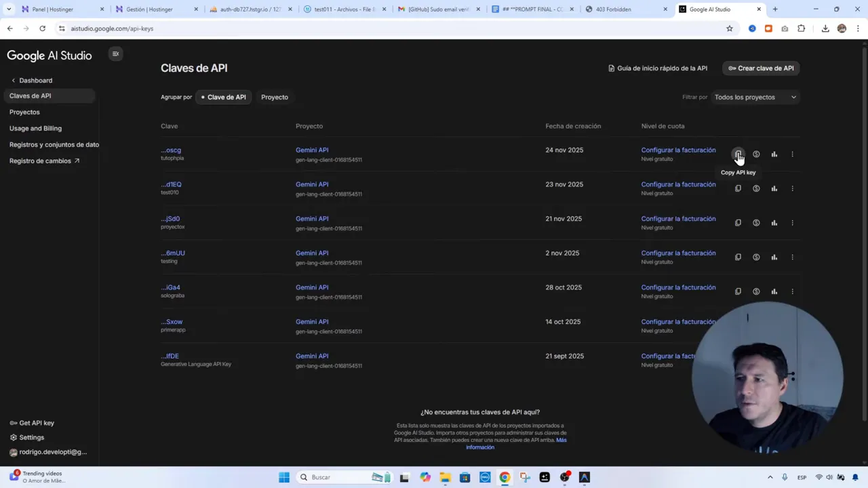The width and height of the screenshot is (868, 488).
Task: Collapse the sidebar with the hamburger icon
Action: coord(115,54)
